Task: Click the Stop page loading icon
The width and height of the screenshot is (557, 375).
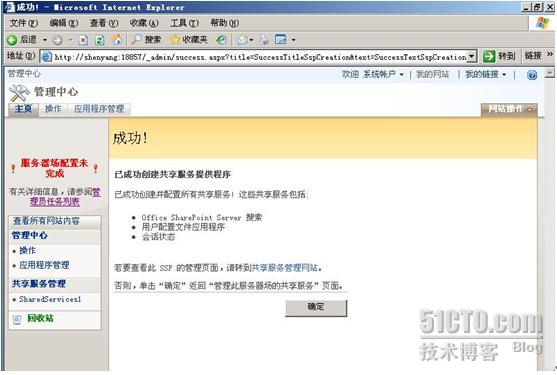Action: pyautogui.click(x=83, y=40)
